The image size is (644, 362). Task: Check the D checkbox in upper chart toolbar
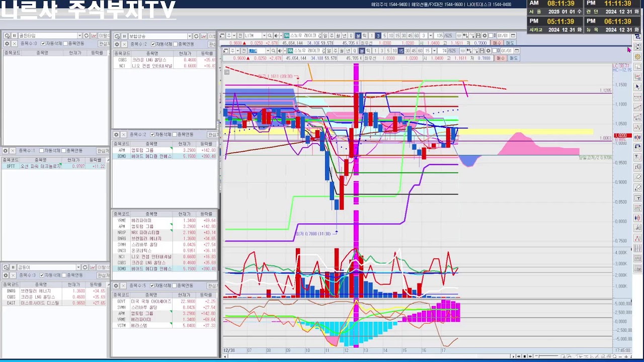(x=491, y=36)
